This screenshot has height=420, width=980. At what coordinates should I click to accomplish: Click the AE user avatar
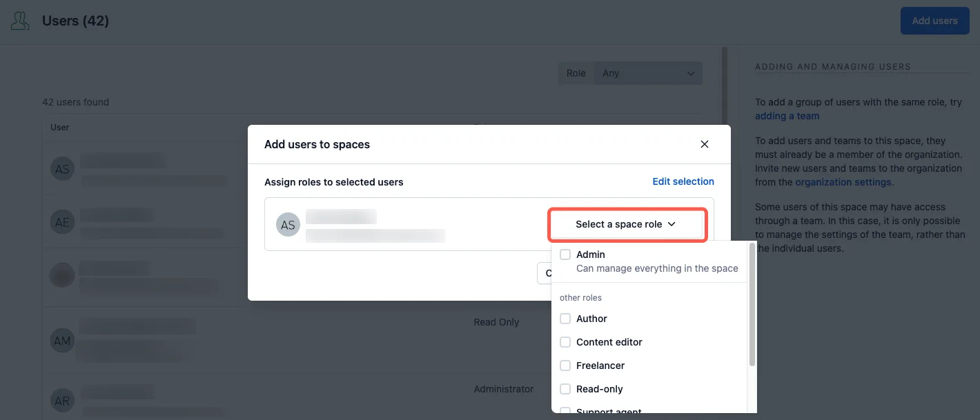point(62,222)
